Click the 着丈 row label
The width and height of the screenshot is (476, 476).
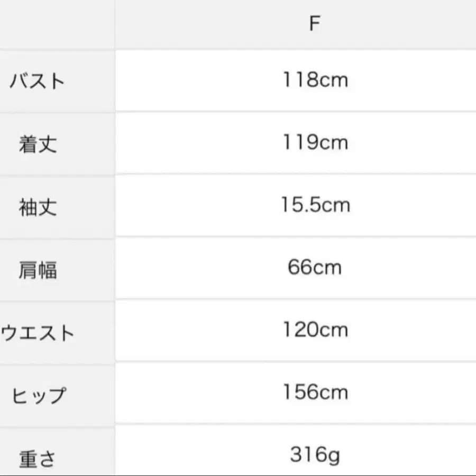(x=38, y=144)
